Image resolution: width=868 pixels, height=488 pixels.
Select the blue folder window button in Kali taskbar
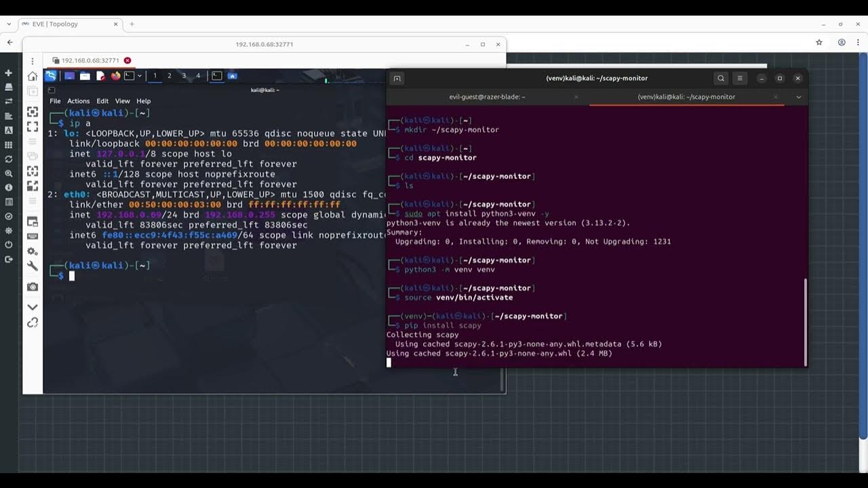point(232,76)
